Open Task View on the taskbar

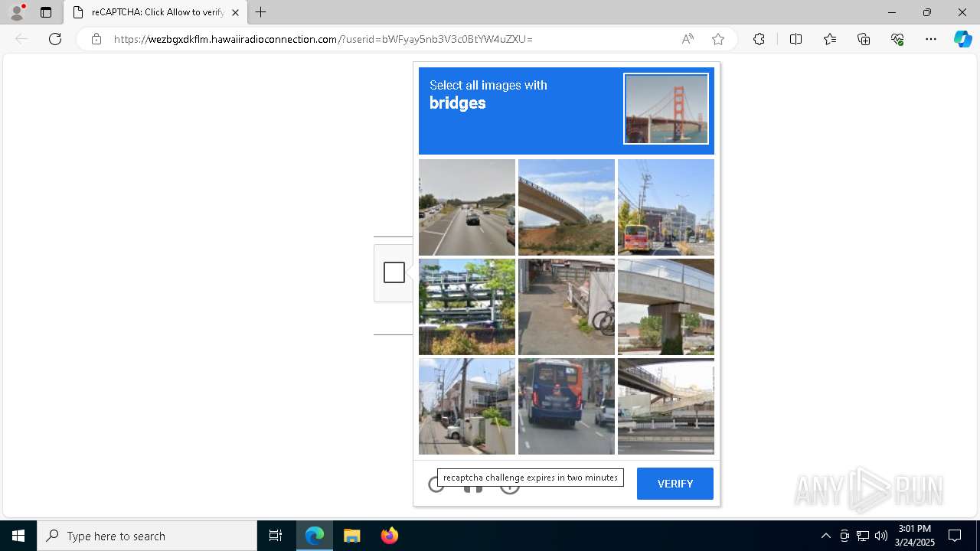(x=276, y=536)
